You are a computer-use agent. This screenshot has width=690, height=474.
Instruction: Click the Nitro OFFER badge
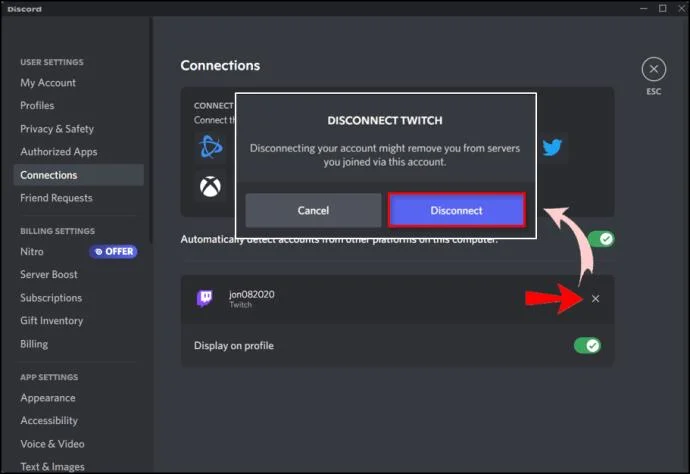114,252
